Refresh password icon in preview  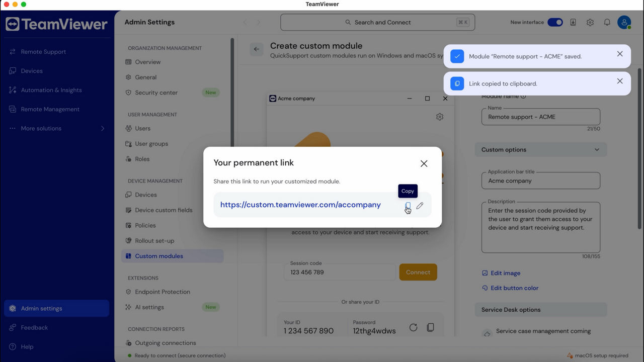[413, 327]
